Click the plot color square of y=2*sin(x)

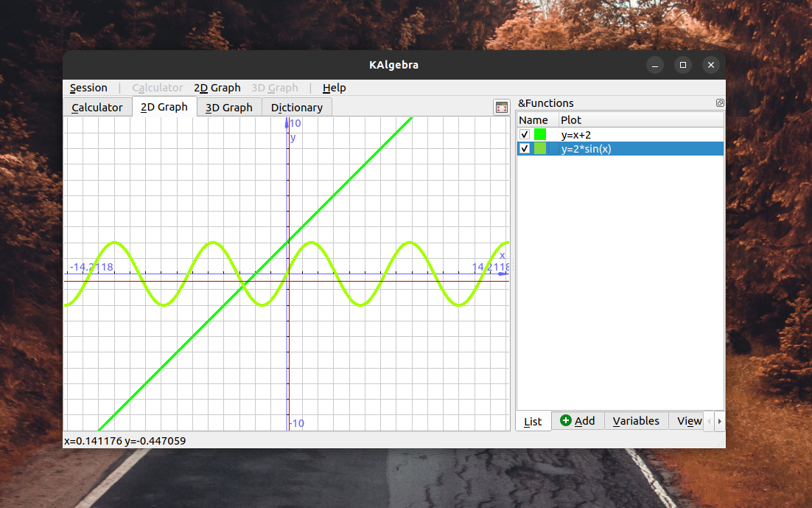[x=539, y=148]
